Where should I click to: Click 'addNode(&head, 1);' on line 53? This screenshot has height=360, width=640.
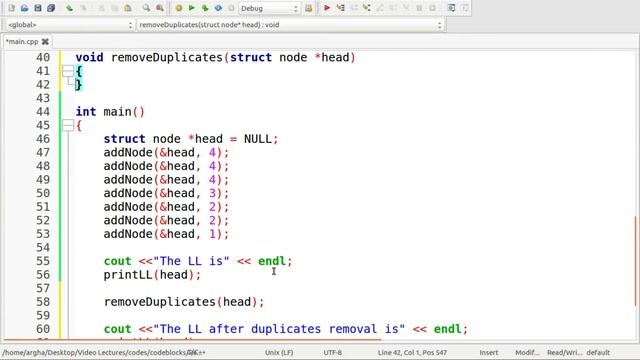(x=166, y=234)
